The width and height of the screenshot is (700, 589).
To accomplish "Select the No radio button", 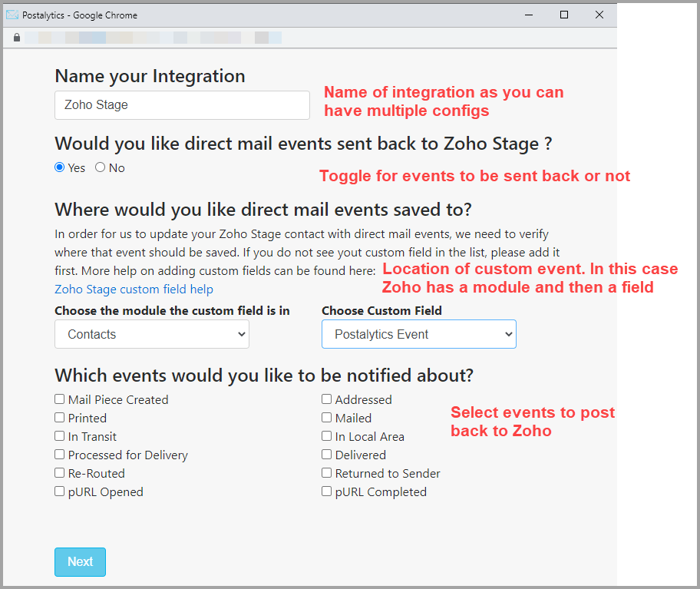I will tap(100, 167).
